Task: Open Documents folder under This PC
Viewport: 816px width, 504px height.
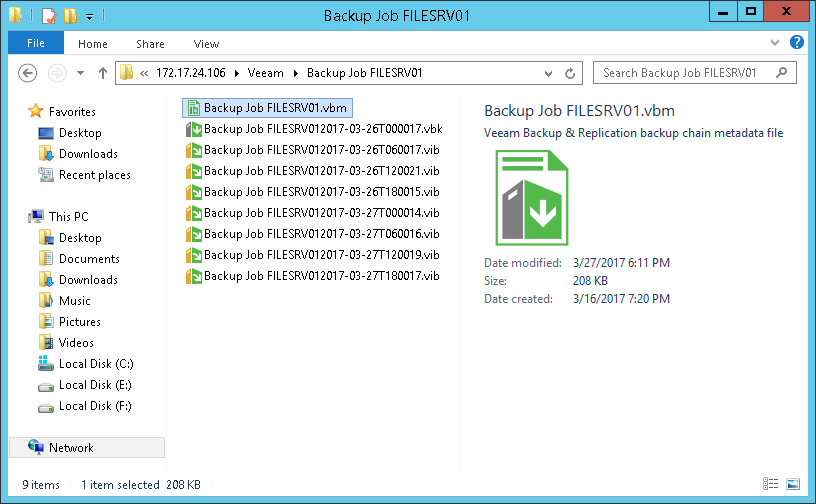Action: tap(89, 259)
